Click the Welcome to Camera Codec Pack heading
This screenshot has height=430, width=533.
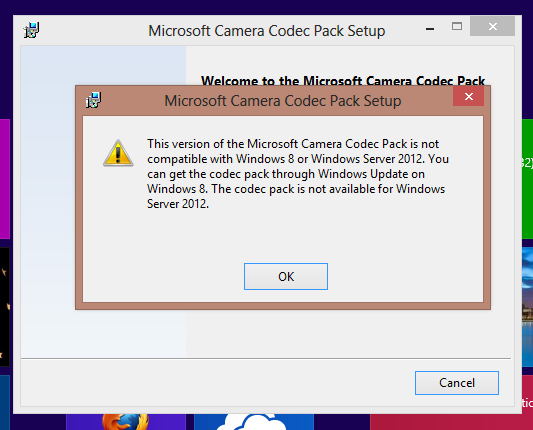point(343,80)
